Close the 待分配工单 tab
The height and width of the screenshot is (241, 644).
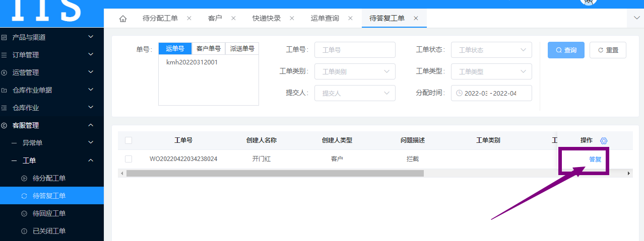[x=189, y=18]
